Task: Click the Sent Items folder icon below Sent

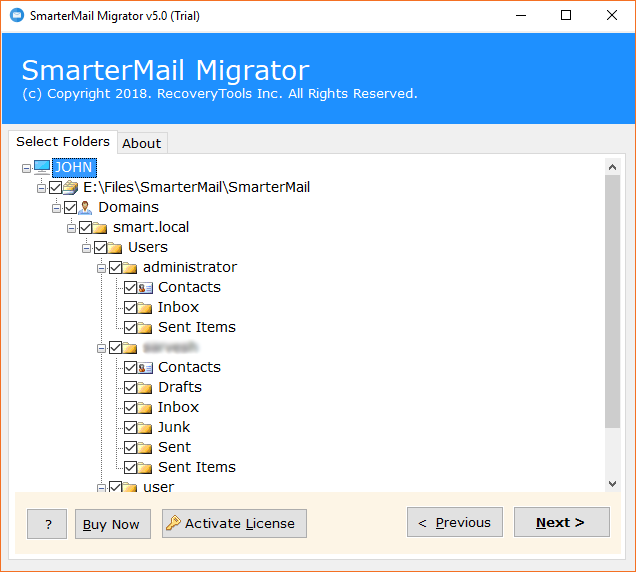Action: (145, 467)
